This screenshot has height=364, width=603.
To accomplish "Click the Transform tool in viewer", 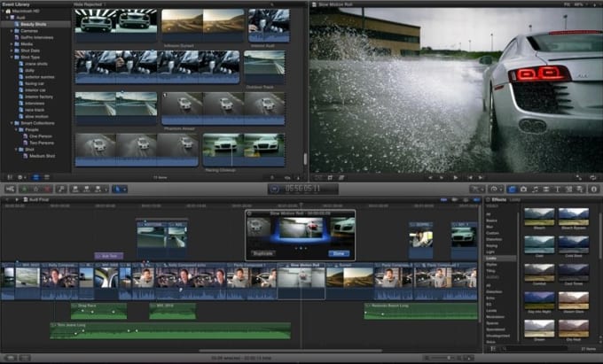I will (x=319, y=177).
